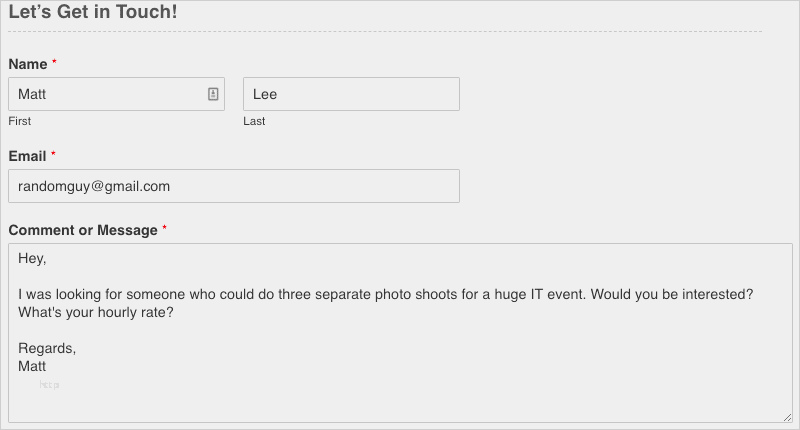Click the What's your hourly rate? line
The width and height of the screenshot is (800, 430).
tap(96, 312)
